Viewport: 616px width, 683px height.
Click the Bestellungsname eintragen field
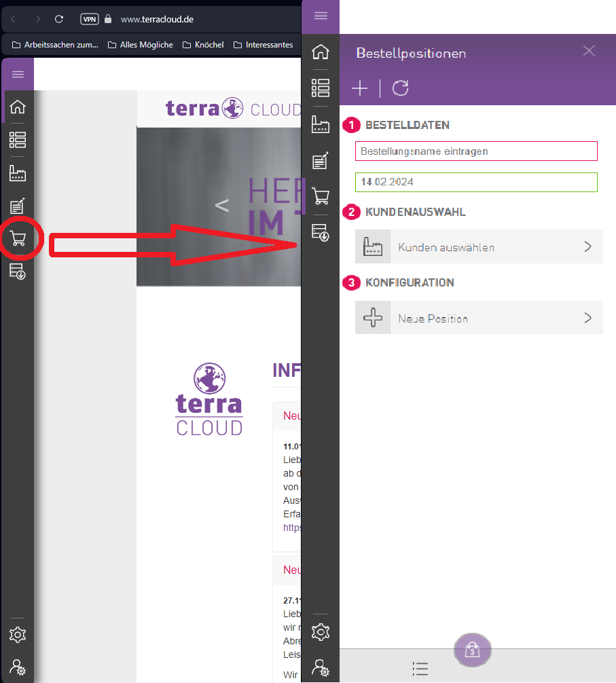pyautogui.click(x=475, y=151)
